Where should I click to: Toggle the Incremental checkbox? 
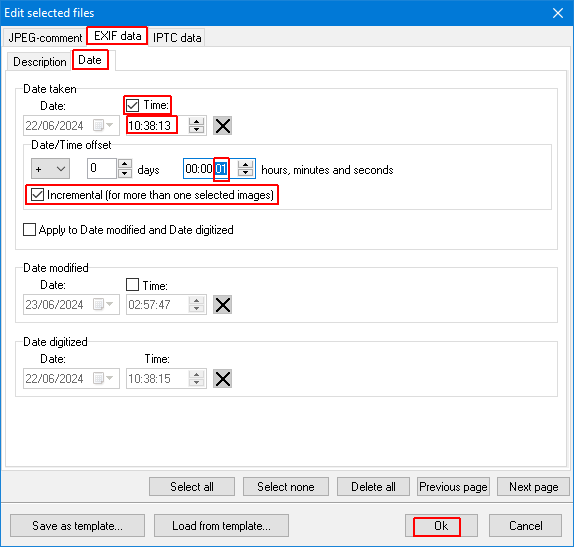(37, 195)
